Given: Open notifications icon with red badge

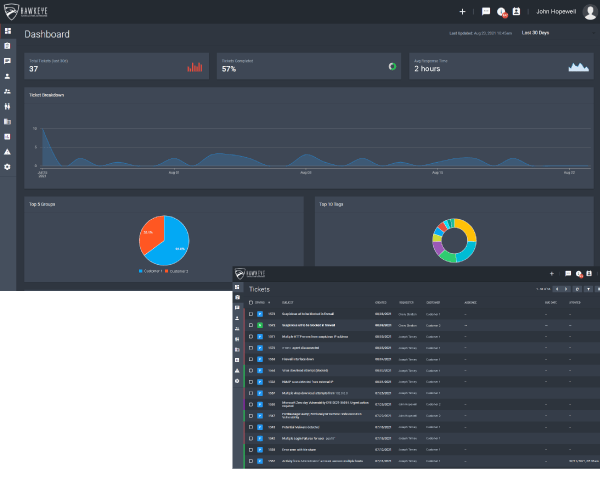Looking at the screenshot, I should 501,11.
